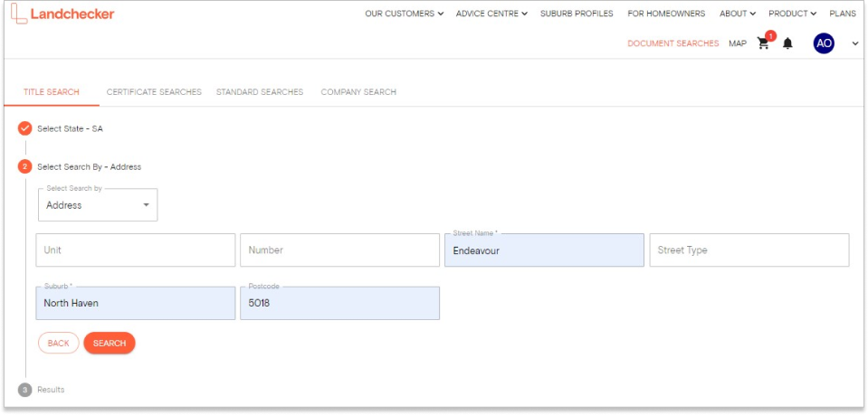The image size is (868, 415).
Task: Open the For Homeowners page
Action: (x=666, y=14)
